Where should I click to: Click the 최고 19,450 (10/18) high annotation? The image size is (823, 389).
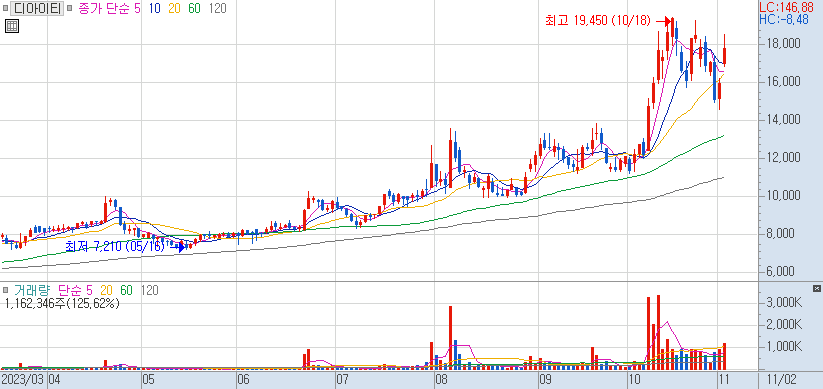pyautogui.click(x=598, y=20)
